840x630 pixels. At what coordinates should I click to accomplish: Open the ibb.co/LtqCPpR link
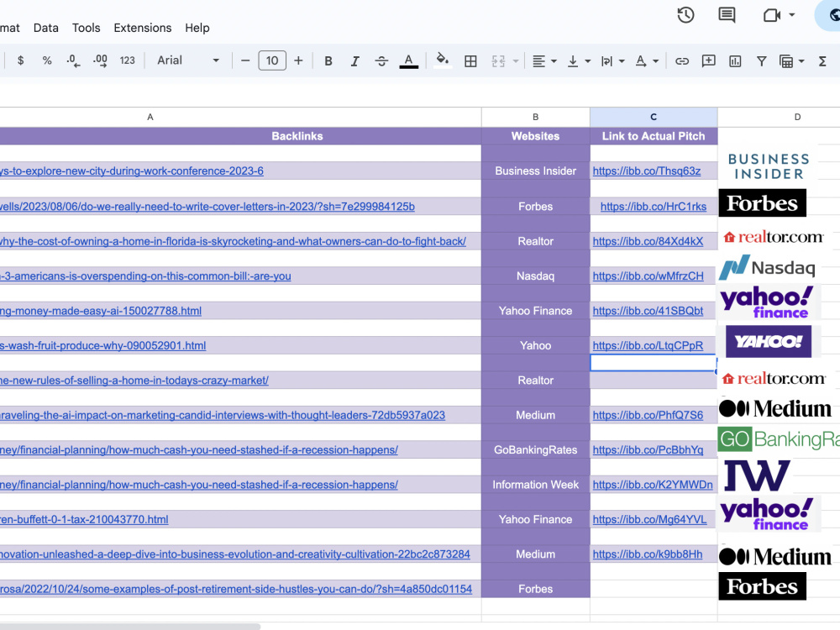(648, 345)
